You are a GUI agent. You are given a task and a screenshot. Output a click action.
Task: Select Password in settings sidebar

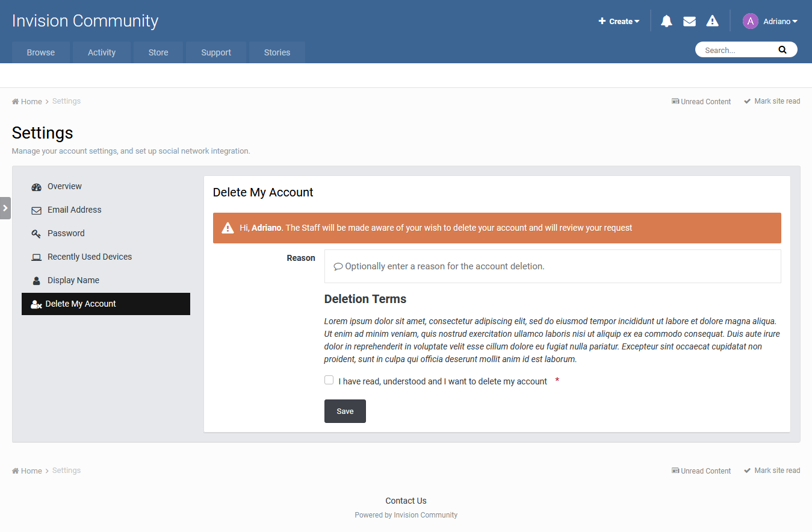pyautogui.click(x=106, y=234)
